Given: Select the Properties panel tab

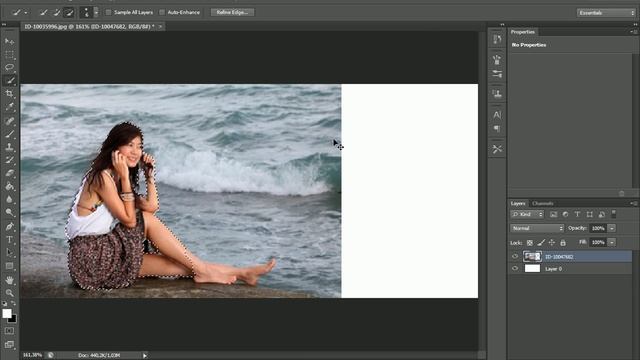Looking at the screenshot, I should click(522, 32).
